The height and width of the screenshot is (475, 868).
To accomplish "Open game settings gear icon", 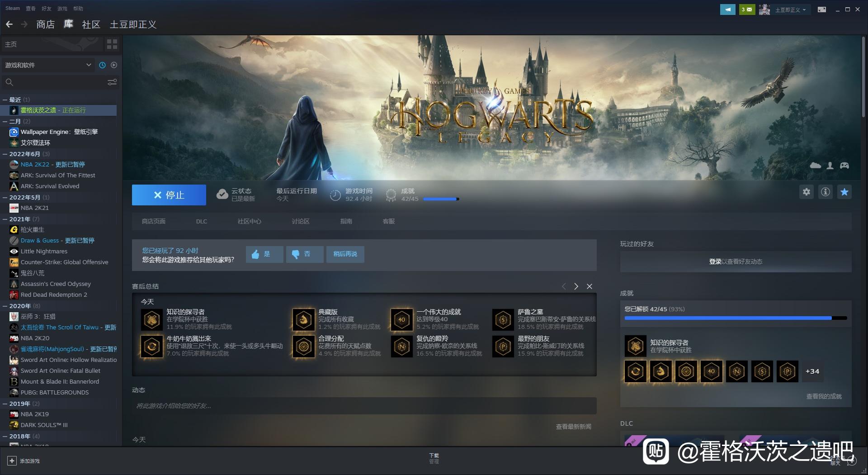I will (807, 192).
